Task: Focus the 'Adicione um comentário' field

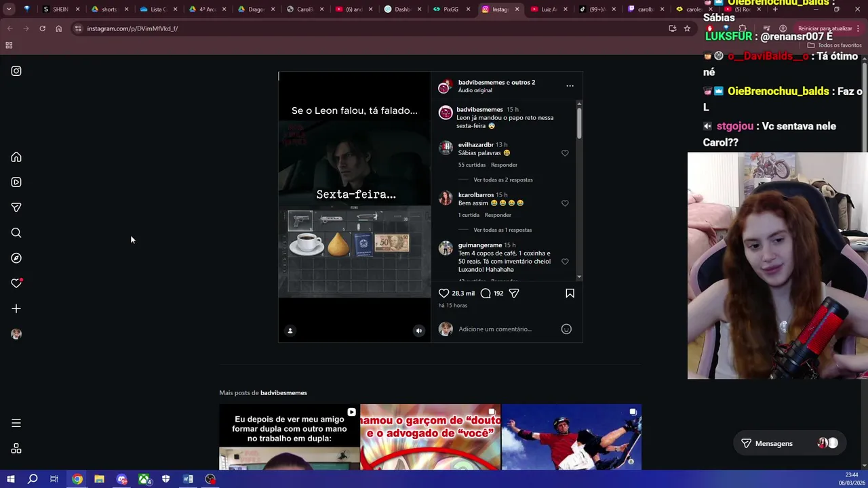Action: pos(507,329)
